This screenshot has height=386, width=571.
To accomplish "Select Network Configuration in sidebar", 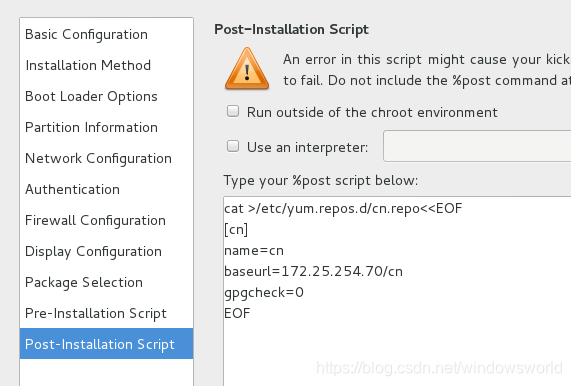I will pos(106,158).
